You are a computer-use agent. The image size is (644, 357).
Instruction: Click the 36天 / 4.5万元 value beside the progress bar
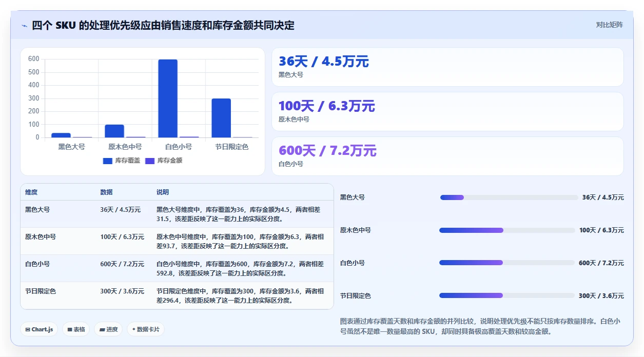(603, 197)
